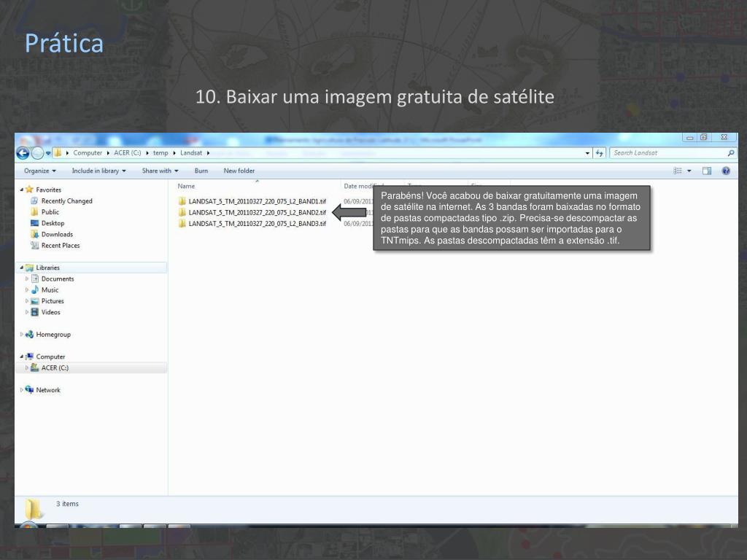Select LANDSAT_5_TM BAND2.tif folder
This screenshot has height=560, width=747.
point(258,212)
